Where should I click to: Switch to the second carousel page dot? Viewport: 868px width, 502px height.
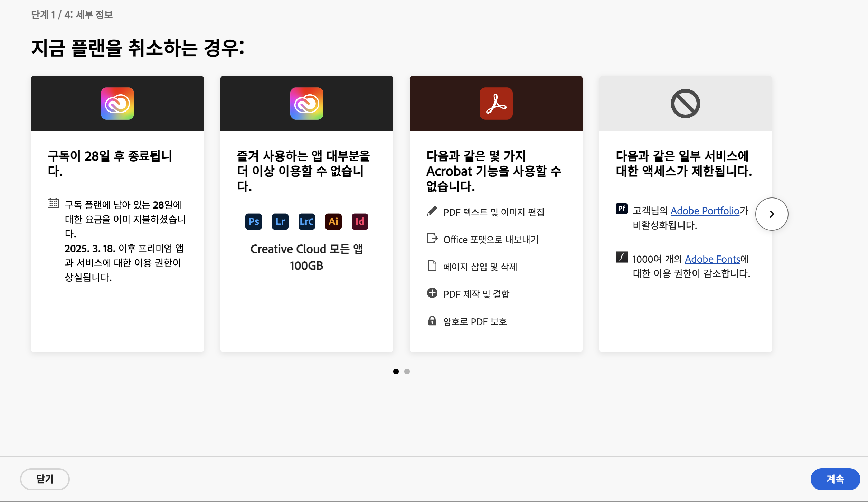coord(407,371)
